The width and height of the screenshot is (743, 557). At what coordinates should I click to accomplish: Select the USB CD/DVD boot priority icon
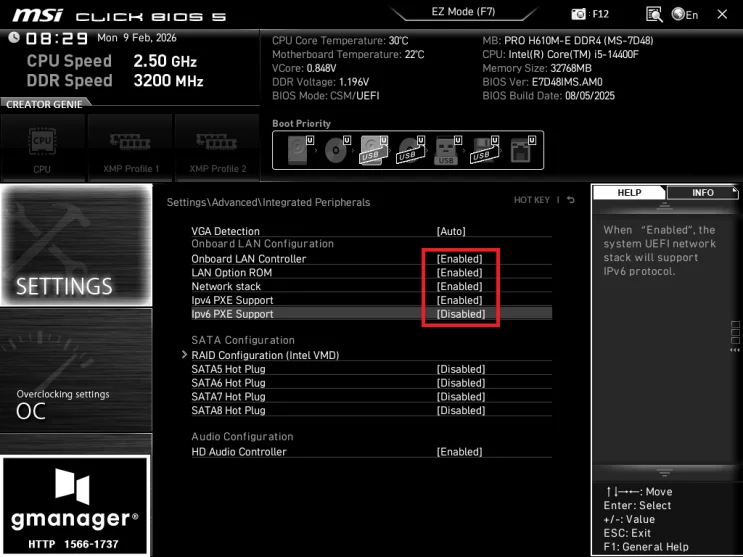tap(411, 150)
